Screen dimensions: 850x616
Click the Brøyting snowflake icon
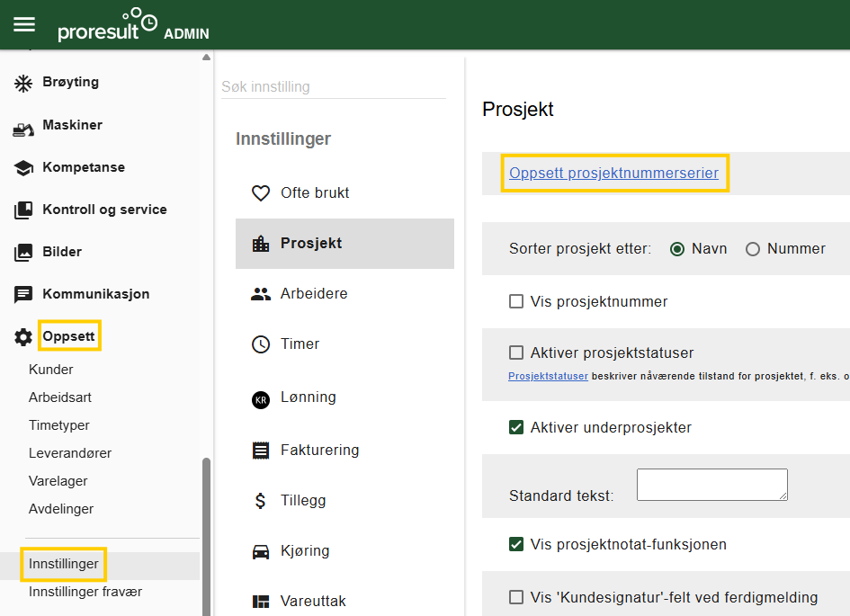click(x=22, y=84)
